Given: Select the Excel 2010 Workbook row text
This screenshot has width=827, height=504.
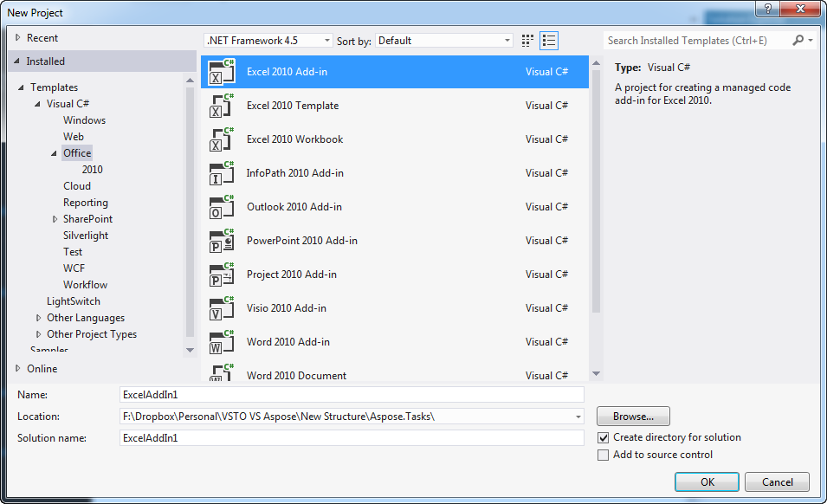Looking at the screenshot, I should pyautogui.click(x=294, y=139).
